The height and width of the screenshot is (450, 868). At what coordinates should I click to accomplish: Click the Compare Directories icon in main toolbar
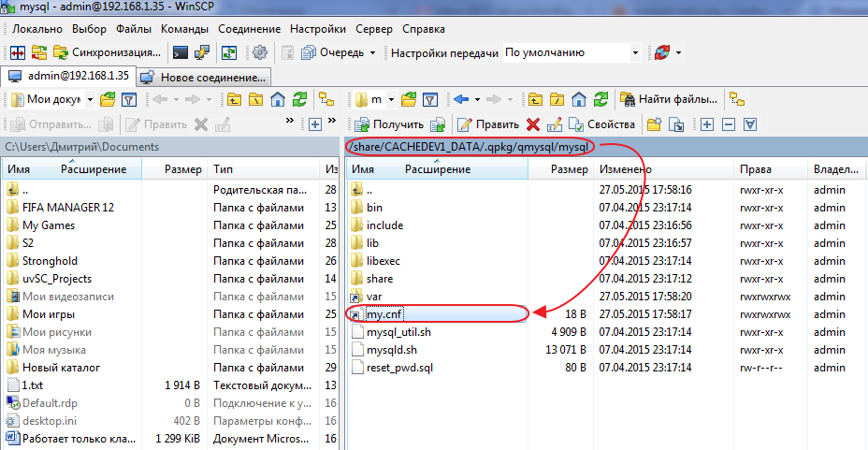pos(18,52)
